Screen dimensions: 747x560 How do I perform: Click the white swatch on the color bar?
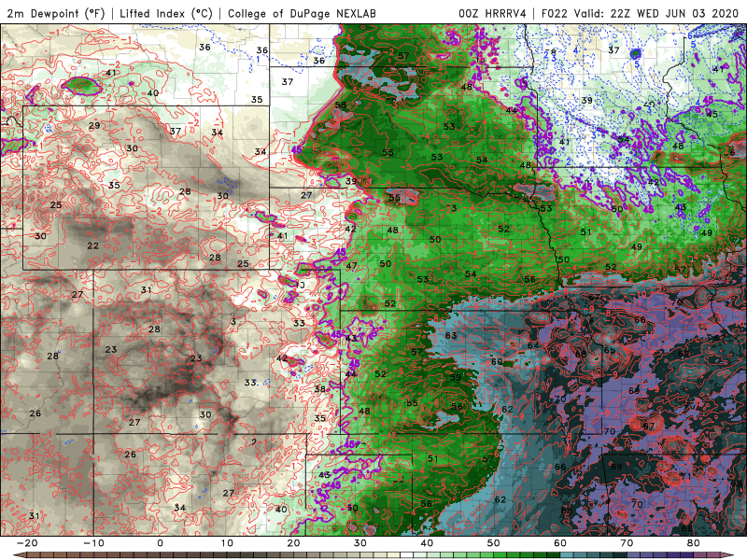pos(407,555)
